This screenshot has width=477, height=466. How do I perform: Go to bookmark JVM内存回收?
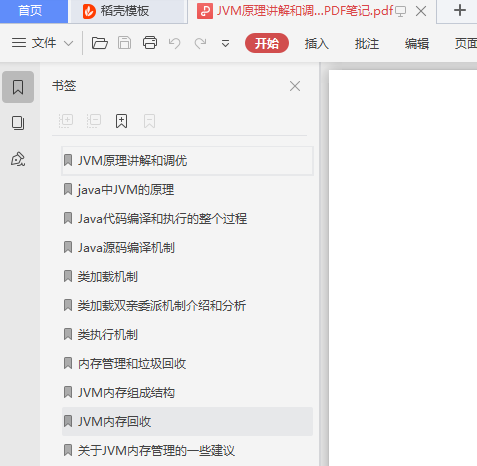187,422
